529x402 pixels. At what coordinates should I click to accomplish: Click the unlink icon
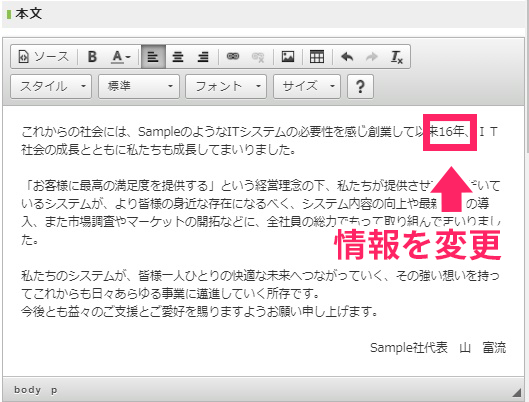pos(258,57)
